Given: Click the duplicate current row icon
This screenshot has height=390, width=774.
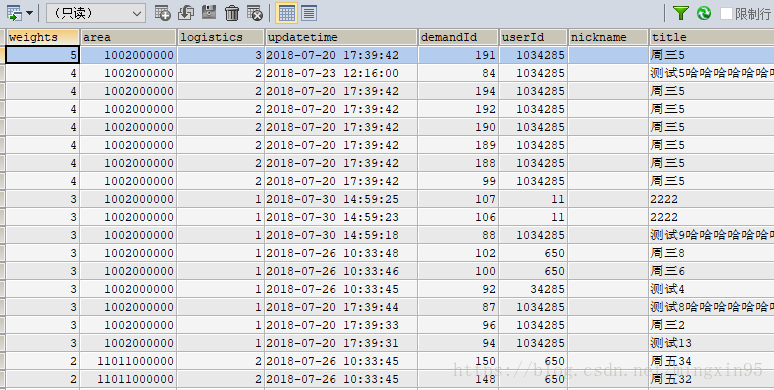Looking at the screenshot, I should pos(186,13).
